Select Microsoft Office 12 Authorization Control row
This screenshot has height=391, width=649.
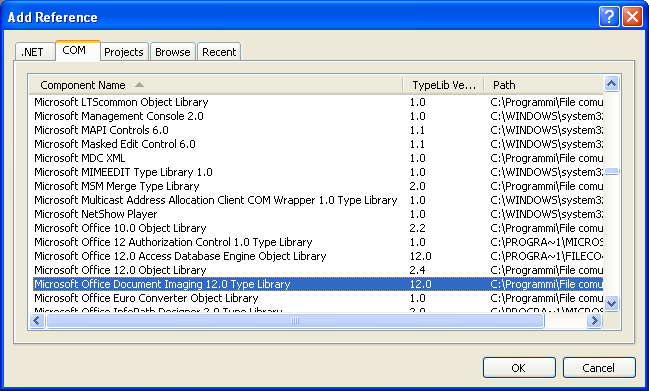pos(318,242)
